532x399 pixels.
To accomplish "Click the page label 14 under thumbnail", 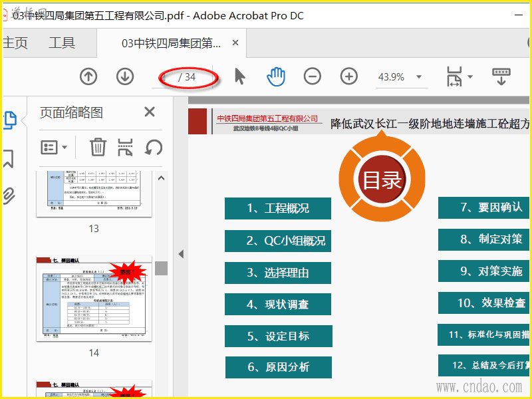I will (94, 353).
